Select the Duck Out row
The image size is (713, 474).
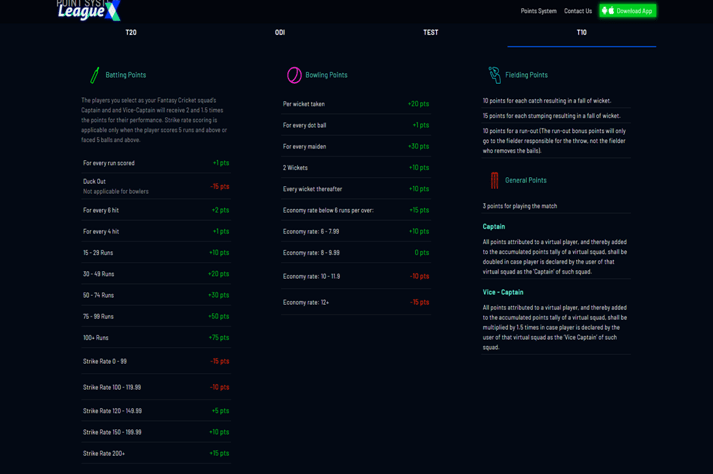(x=156, y=186)
